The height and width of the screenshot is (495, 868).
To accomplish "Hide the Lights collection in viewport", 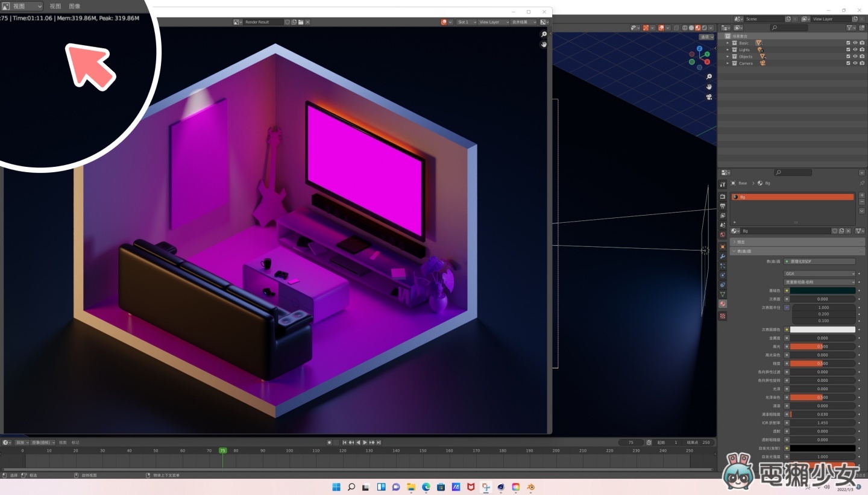I will coord(855,50).
